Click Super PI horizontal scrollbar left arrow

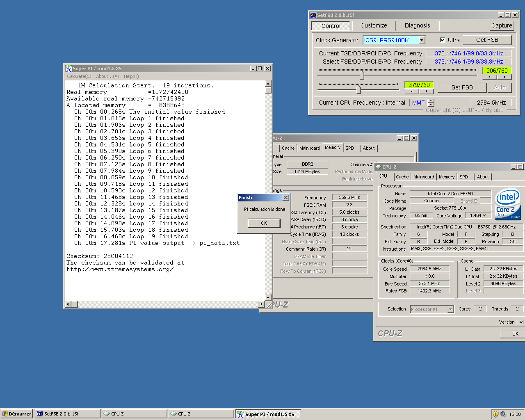click(x=68, y=304)
